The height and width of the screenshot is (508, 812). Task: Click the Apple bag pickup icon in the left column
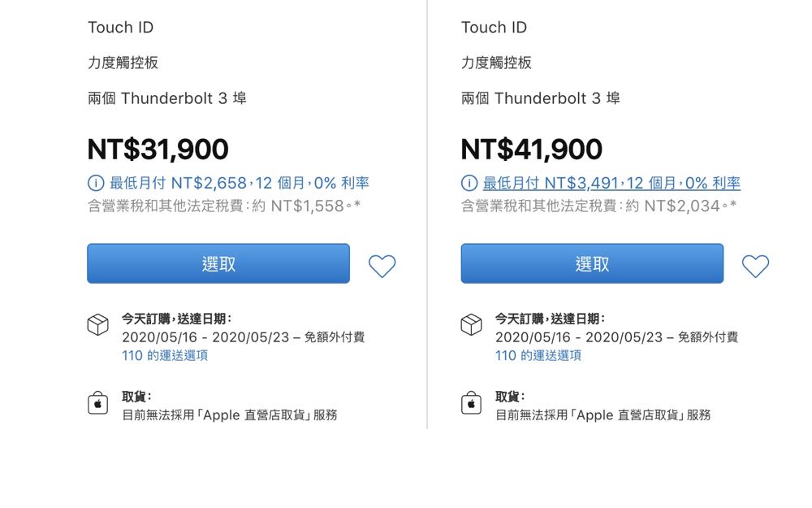97,403
